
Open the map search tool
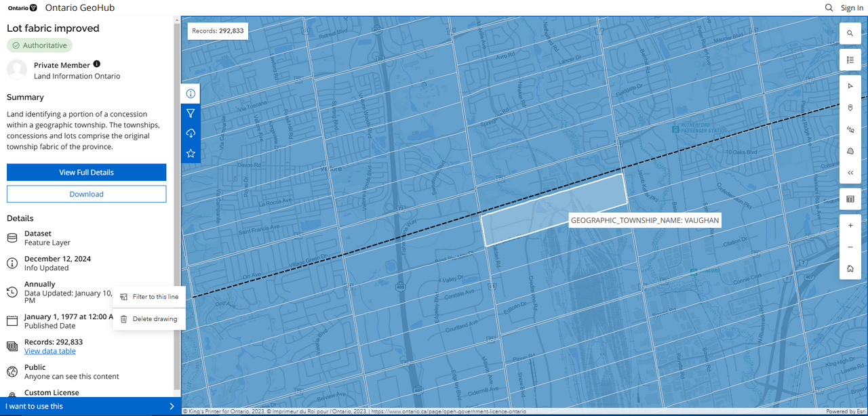point(850,33)
